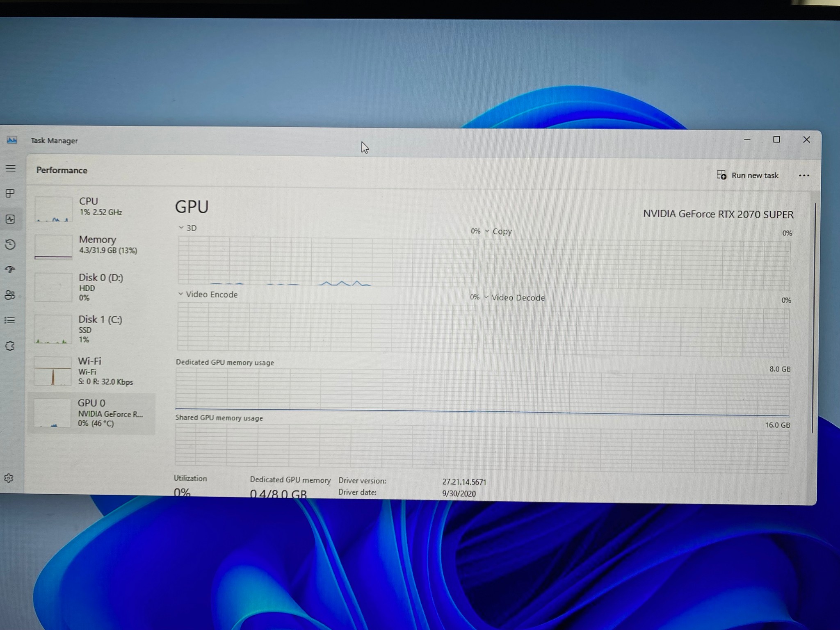Click the 16.0 GB shared memory label
The width and height of the screenshot is (840, 630).
tap(777, 425)
